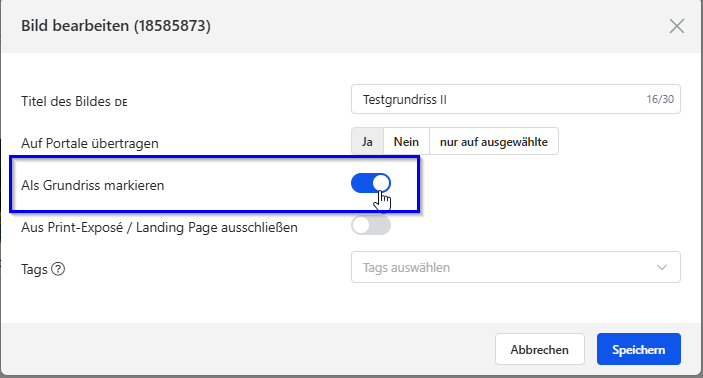Pick the nur auf ausgewählte option
The width and height of the screenshot is (703, 378).
point(494,142)
